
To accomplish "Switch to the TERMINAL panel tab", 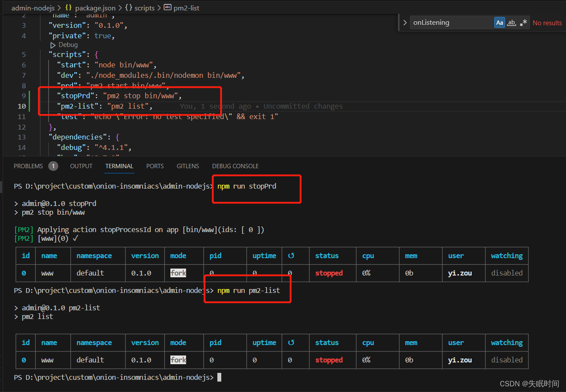I will [x=119, y=166].
